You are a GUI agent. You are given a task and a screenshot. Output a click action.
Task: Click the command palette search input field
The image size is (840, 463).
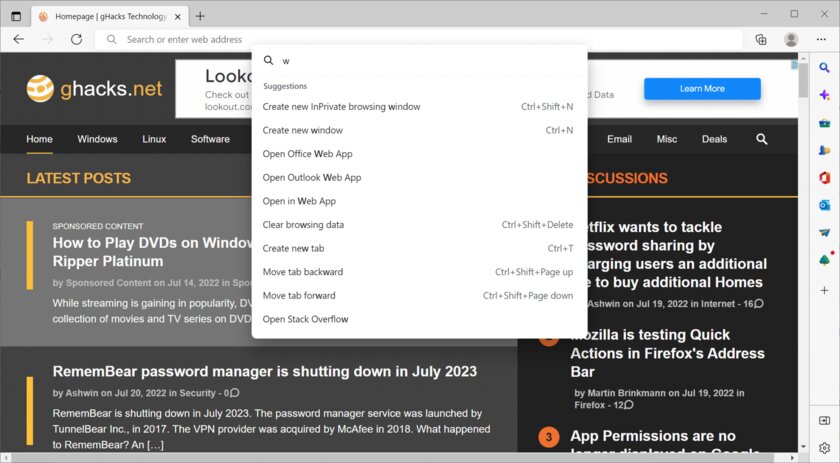click(420, 60)
